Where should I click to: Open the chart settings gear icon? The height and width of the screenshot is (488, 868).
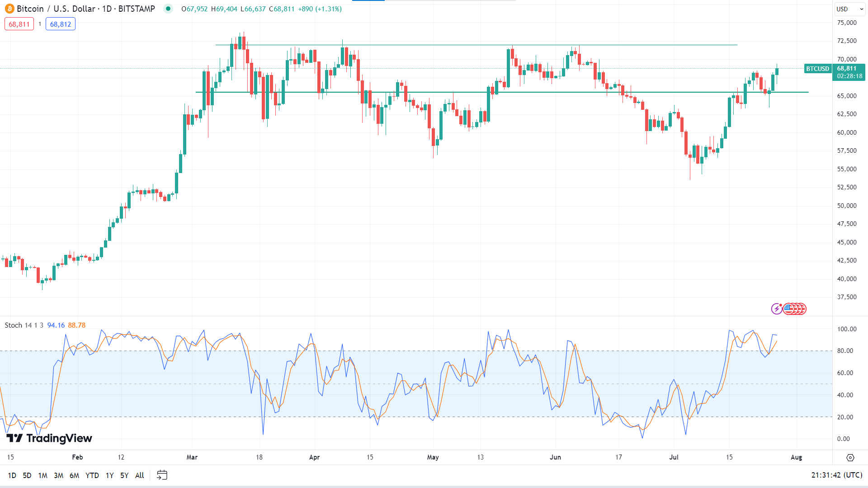850,457
